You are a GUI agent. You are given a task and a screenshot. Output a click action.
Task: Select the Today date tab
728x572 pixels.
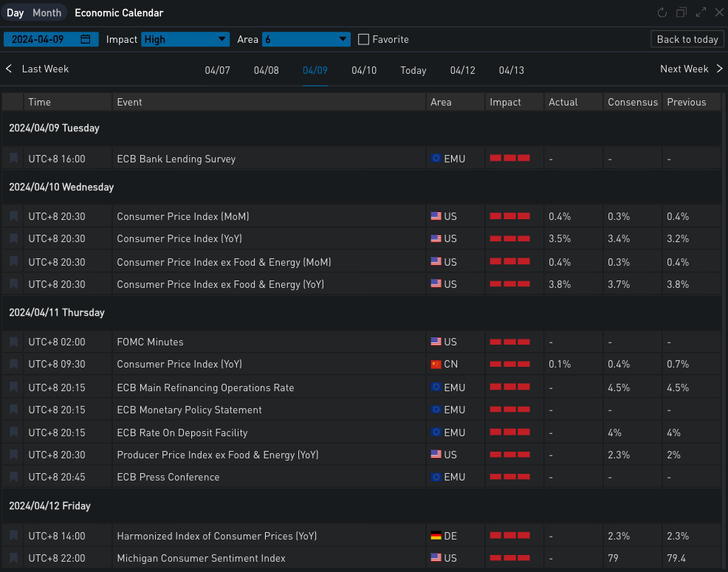pyautogui.click(x=413, y=70)
